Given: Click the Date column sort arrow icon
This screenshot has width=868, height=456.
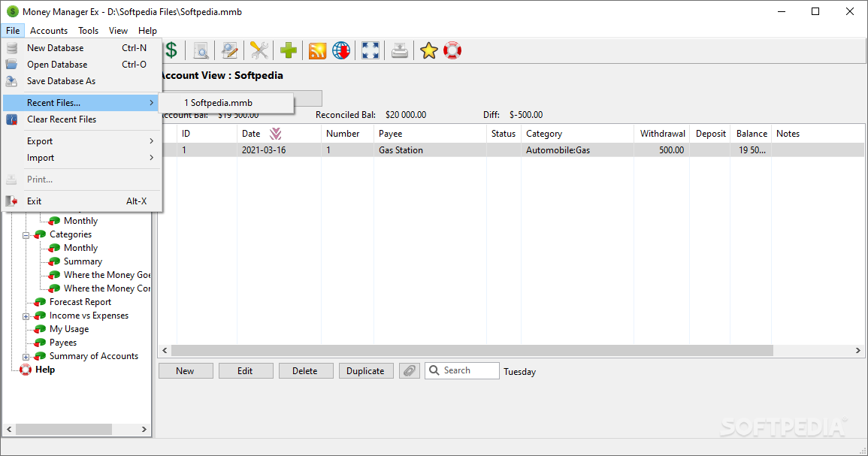Looking at the screenshot, I should [275, 134].
